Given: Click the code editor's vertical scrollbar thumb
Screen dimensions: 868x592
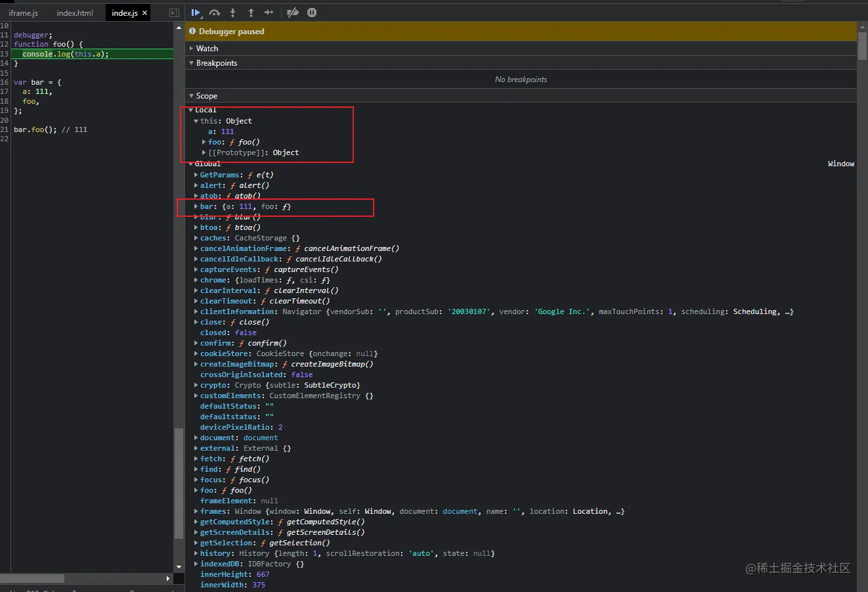Looking at the screenshot, I should coord(179,483).
